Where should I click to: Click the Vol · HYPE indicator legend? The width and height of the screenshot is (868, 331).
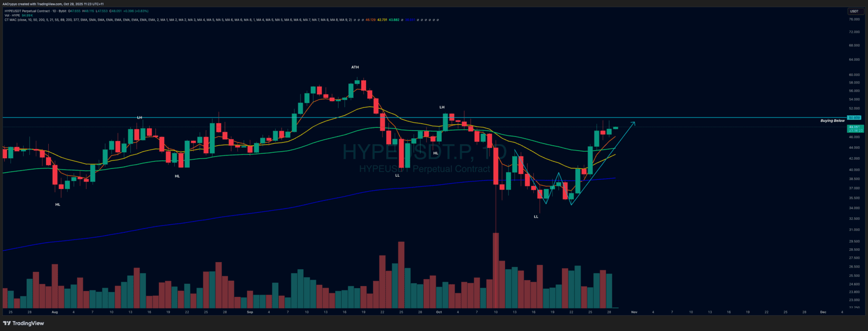(x=12, y=15)
